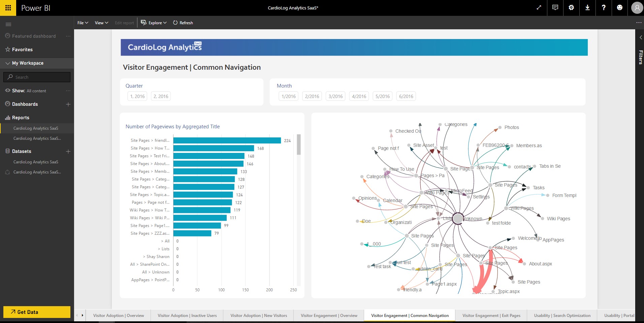
Task: Open the File dropdown menu
Action: coord(83,23)
